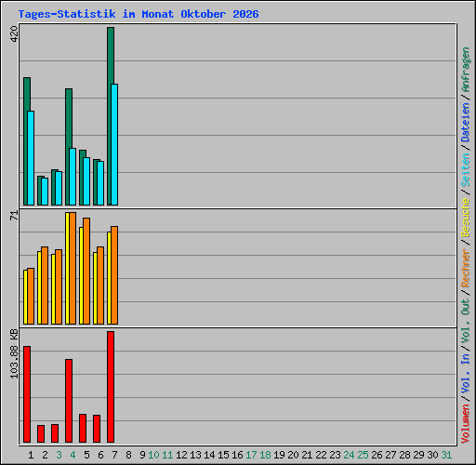Click the 'Besuche' legend label

(x=466, y=218)
